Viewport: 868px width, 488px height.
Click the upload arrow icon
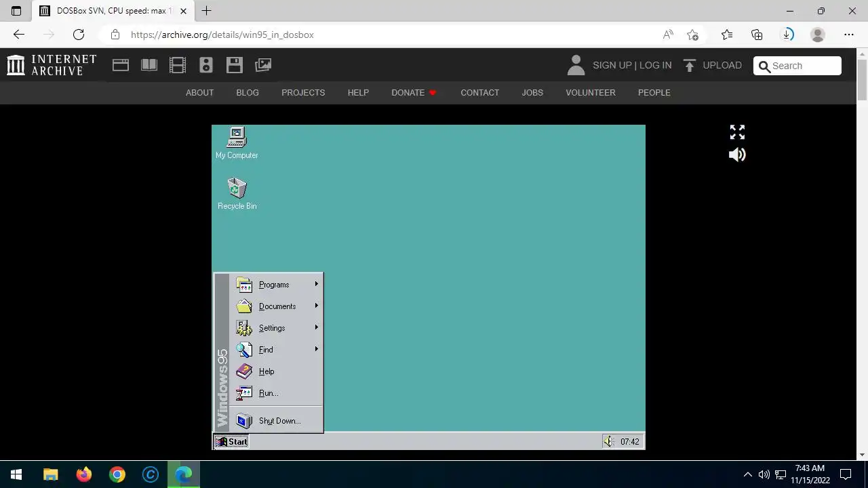pos(690,66)
